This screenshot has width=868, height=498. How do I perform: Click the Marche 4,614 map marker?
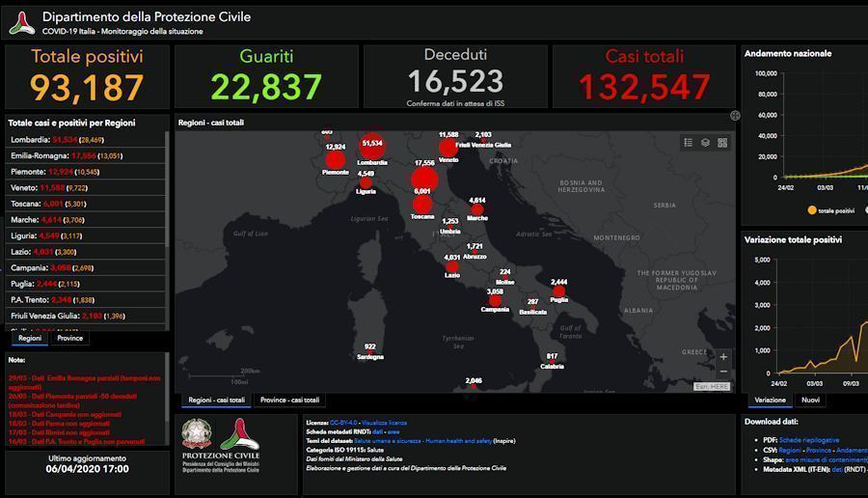click(477, 209)
